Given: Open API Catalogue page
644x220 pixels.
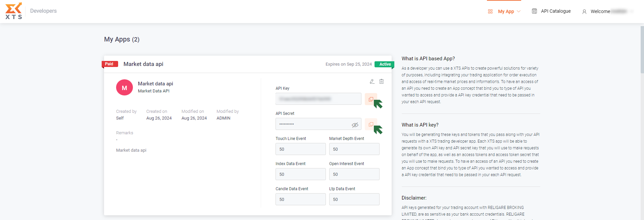Looking at the screenshot, I should click(556, 11).
